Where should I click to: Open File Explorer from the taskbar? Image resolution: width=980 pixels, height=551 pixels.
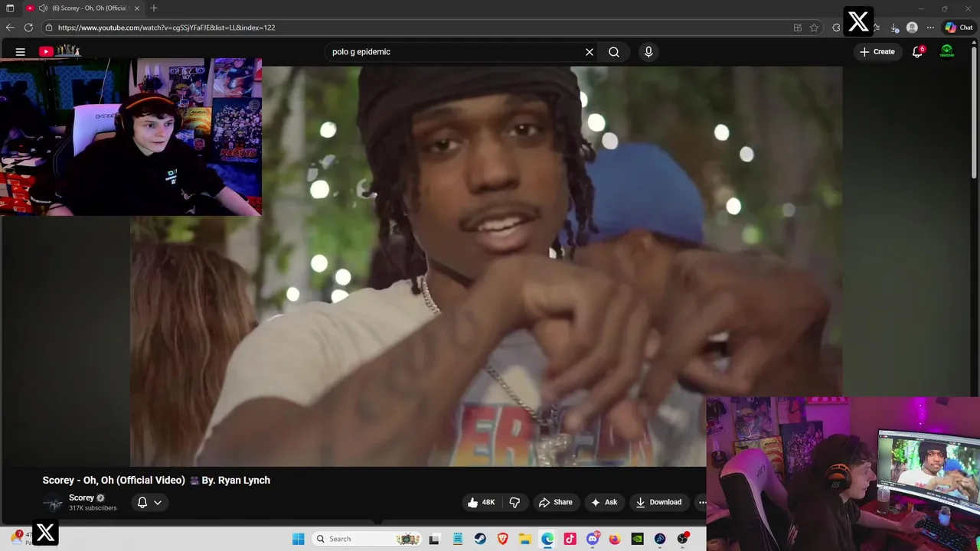525,539
